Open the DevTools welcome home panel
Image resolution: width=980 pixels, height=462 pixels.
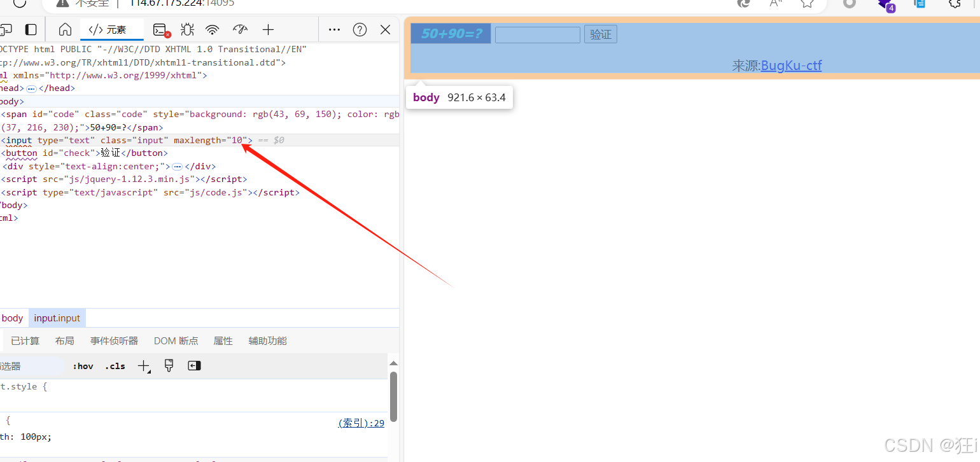click(64, 29)
